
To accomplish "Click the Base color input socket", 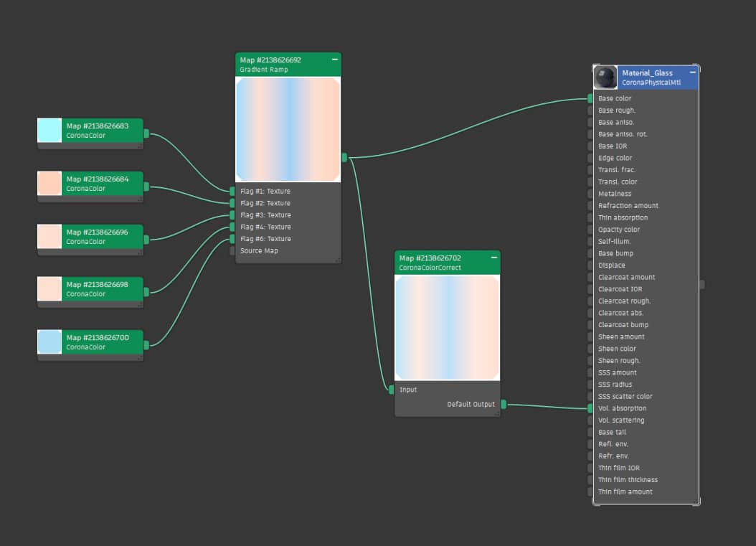I will [590, 98].
